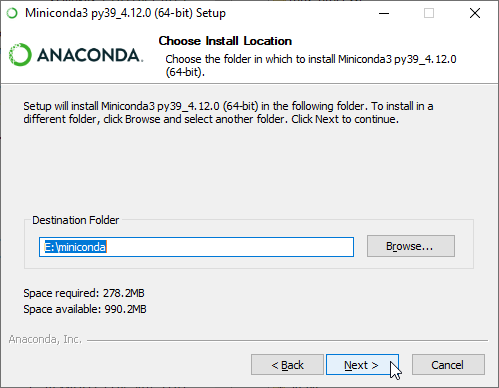Image resolution: width=499 pixels, height=388 pixels.
Task: Click the Setup will install instruction paragraph
Action: (x=228, y=113)
